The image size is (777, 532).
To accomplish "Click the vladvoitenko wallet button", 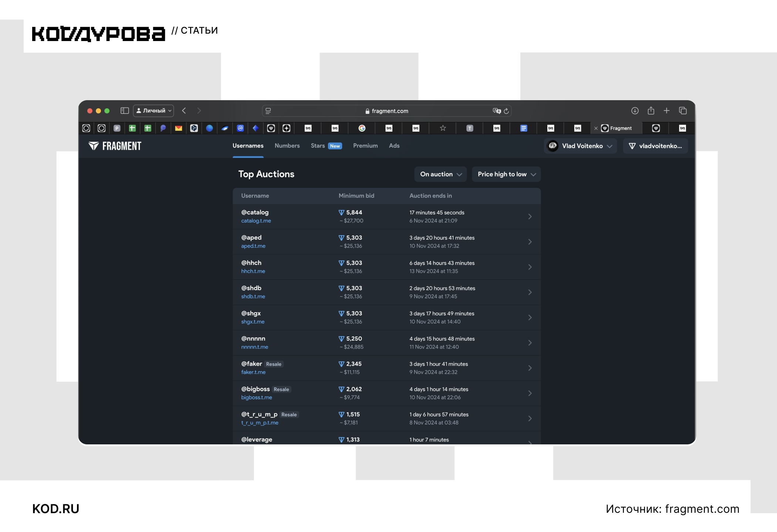I will pos(655,146).
